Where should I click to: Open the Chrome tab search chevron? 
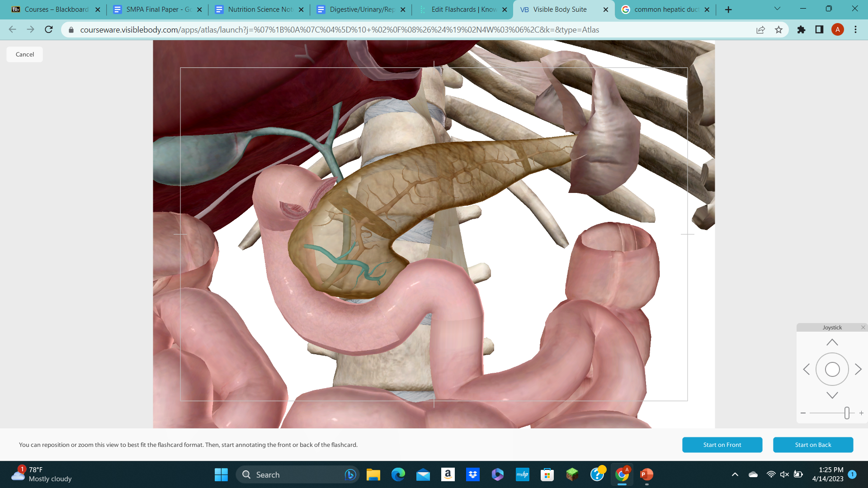pos(777,9)
